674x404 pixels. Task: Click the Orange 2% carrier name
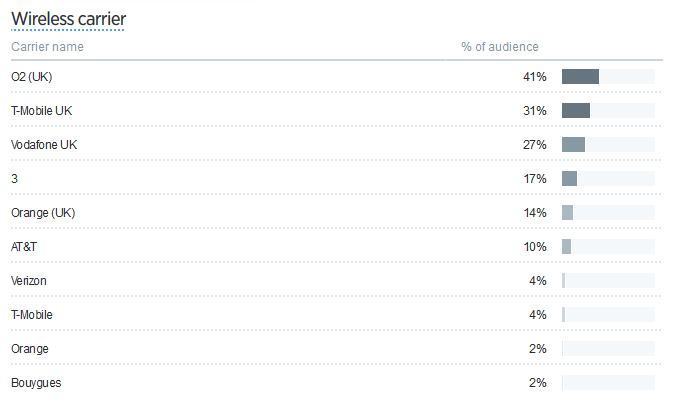(30, 349)
